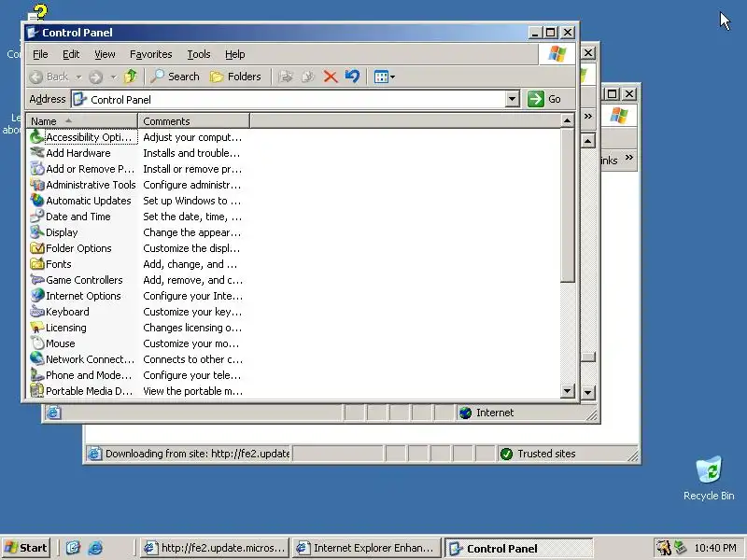
Task: Click the Start button
Action: [27, 548]
